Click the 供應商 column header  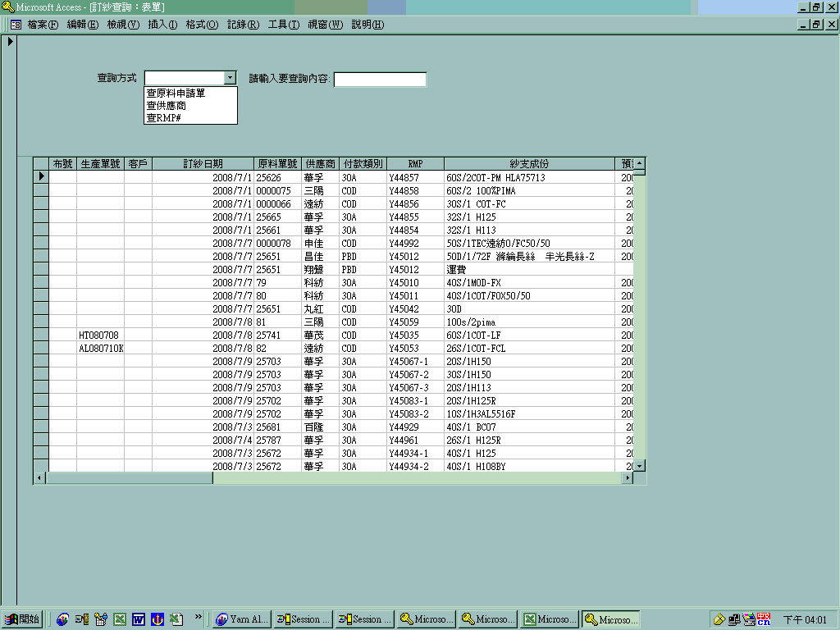tap(321, 164)
